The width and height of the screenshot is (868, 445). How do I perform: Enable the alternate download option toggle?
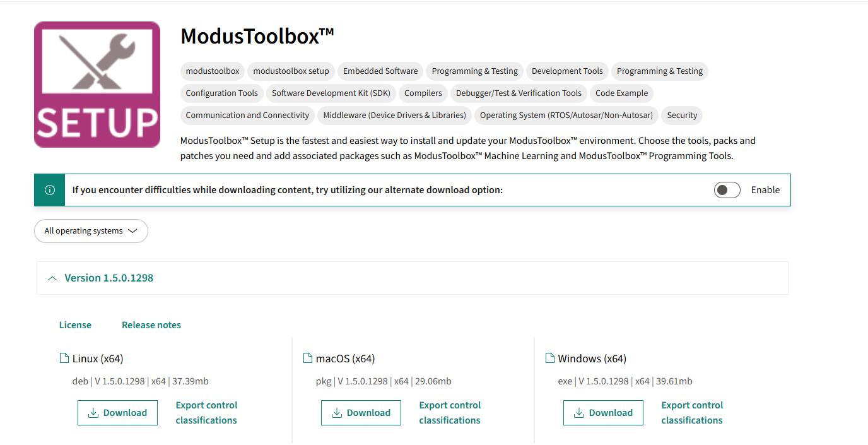727,190
